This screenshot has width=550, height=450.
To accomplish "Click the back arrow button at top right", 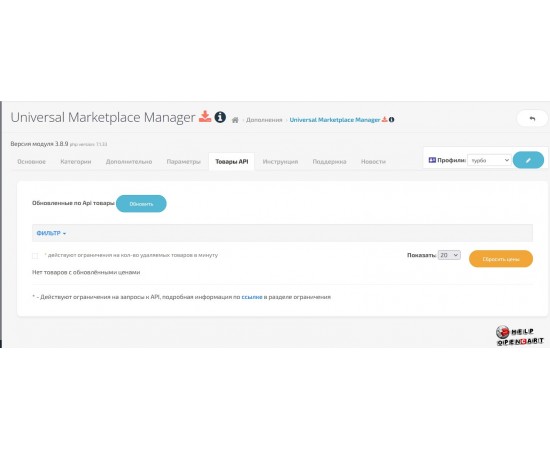I will (x=532, y=119).
